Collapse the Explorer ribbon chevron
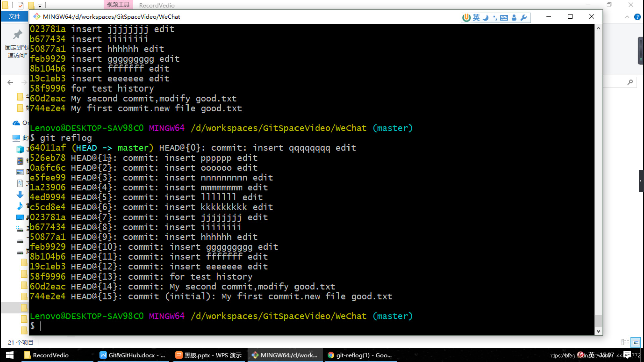This screenshot has height=362, width=644. point(627,17)
